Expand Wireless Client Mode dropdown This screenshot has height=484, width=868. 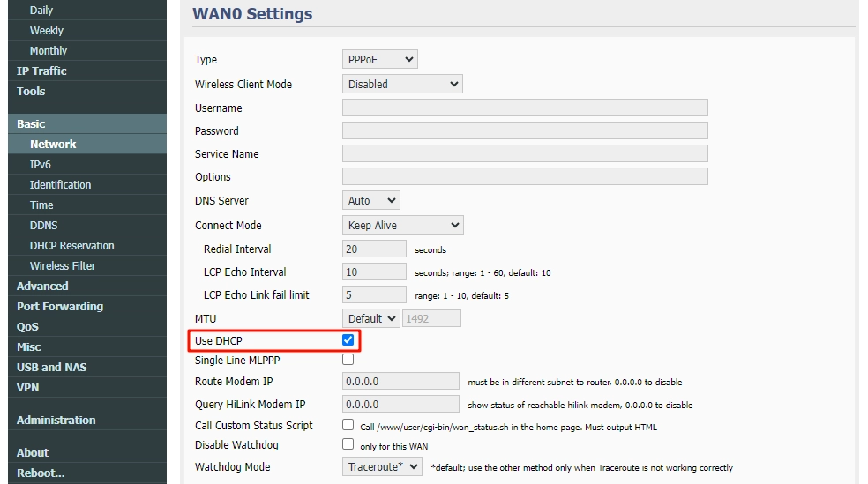tap(401, 85)
